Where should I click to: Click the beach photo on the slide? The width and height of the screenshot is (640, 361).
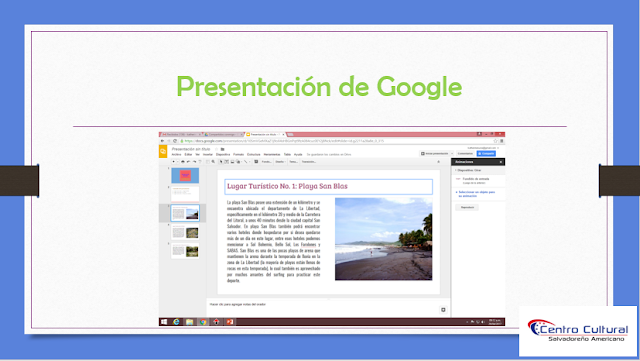[x=384, y=239]
